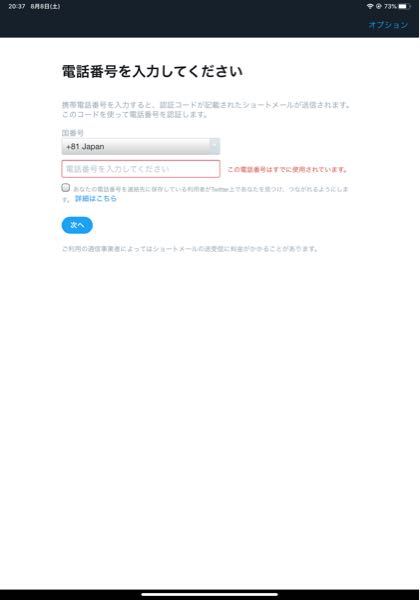Image resolution: width=420 pixels, height=600 pixels.
Task: Click the red この電話番号はすでに使用されています error message
Action: tap(287, 169)
